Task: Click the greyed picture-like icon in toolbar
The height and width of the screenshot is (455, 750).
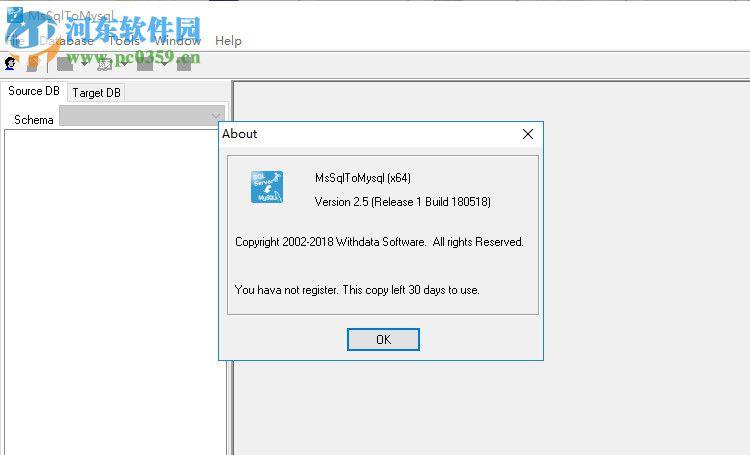Action: click(x=105, y=64)
